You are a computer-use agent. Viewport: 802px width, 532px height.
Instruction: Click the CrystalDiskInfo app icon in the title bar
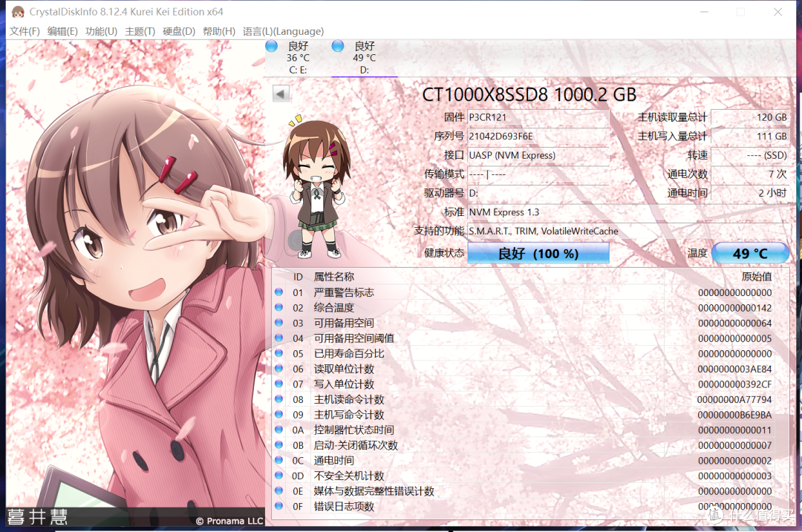click(17, 11)
